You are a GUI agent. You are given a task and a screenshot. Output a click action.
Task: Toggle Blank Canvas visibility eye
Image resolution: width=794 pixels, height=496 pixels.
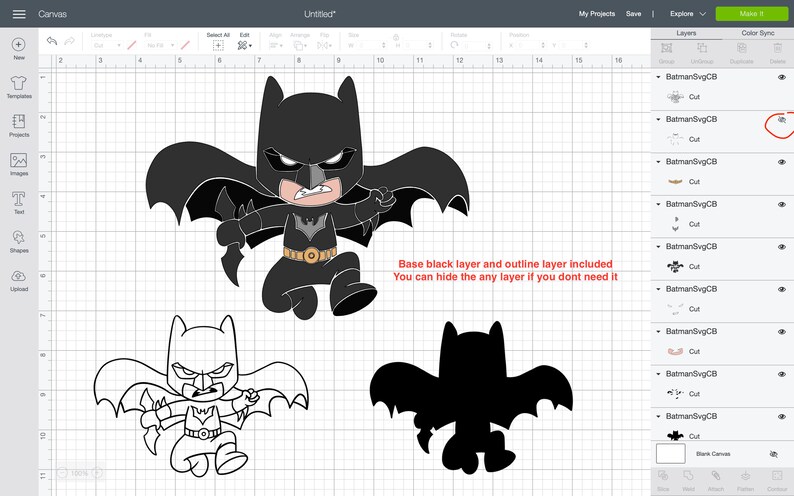[x=773, y=454]
